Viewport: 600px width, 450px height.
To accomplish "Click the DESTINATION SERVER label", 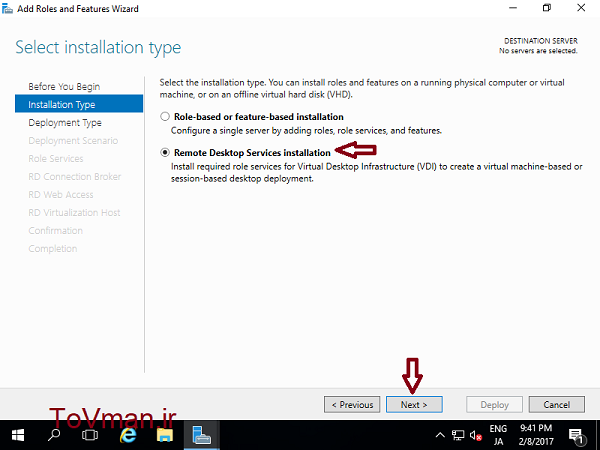I will click(541, 41).
